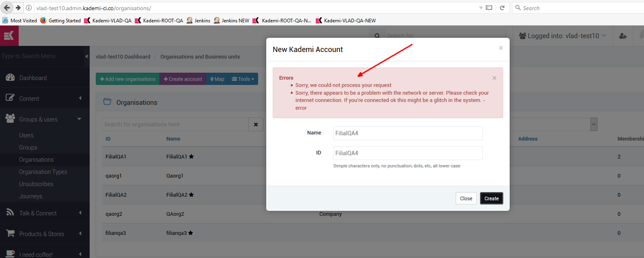This screenshot has height=258, width=644.
Task: Expand the Products & Stores menu
Action: coord(80,233)
